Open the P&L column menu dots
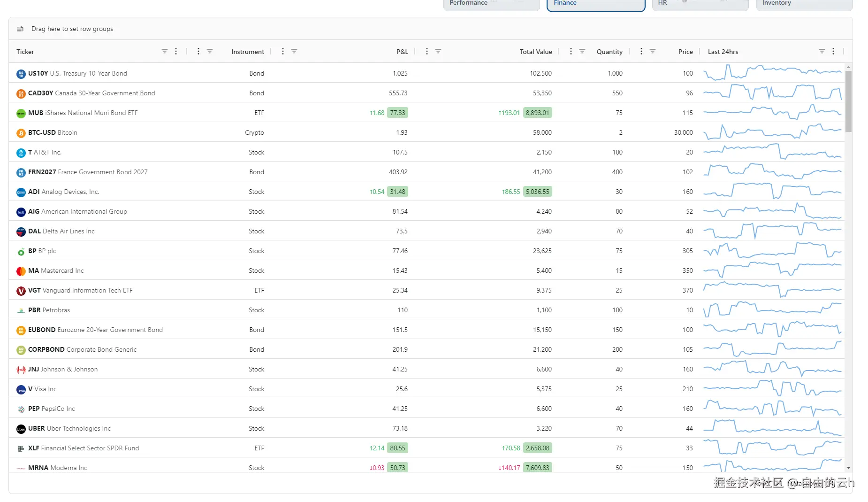 click(x=283, y=51)
